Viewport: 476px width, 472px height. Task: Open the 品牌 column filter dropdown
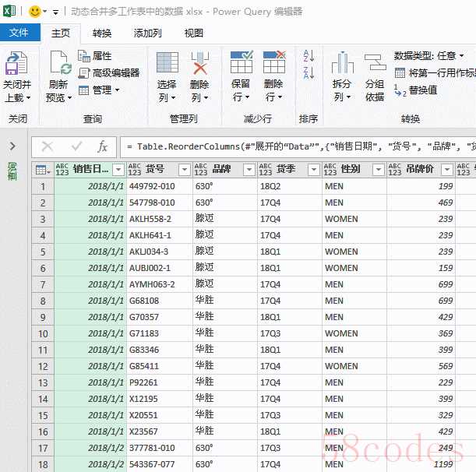click(x=249, y=170)
